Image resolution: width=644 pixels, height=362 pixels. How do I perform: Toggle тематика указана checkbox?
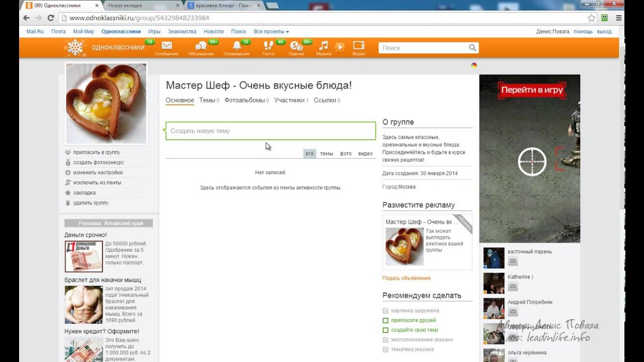(385, 349)
